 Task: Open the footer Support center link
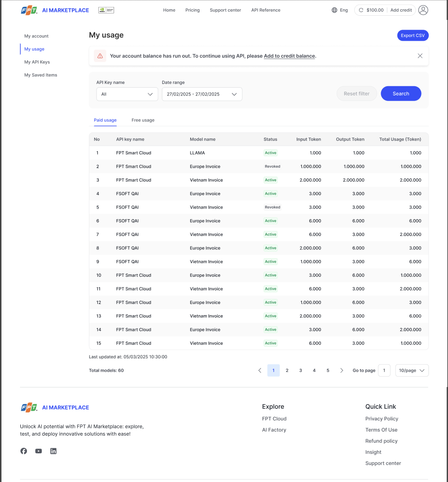pos(383,463)
